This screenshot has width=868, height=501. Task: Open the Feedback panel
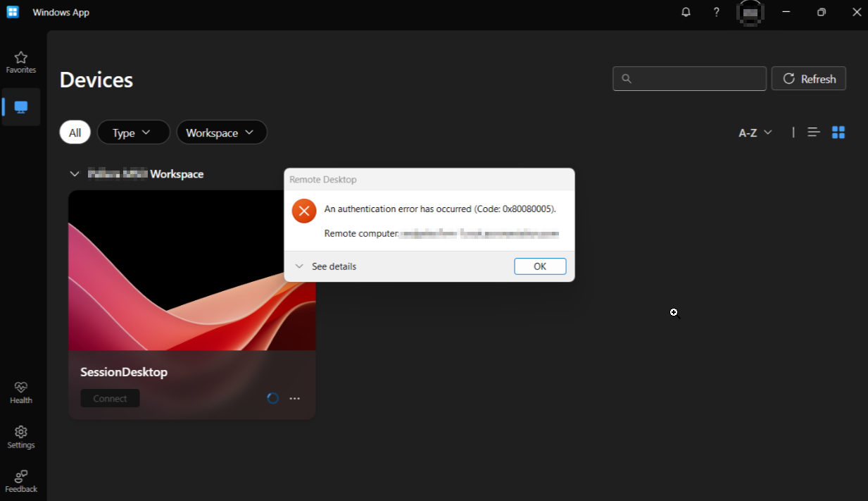[x=20, y=479]
